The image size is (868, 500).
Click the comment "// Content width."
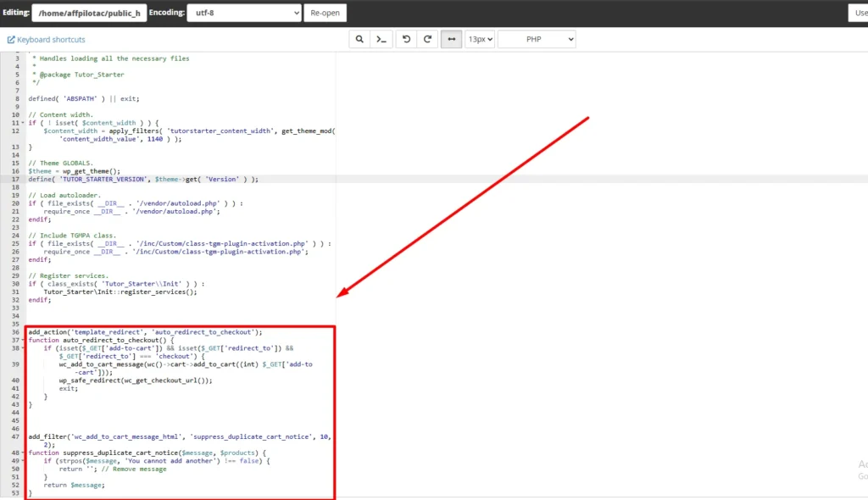61,115
